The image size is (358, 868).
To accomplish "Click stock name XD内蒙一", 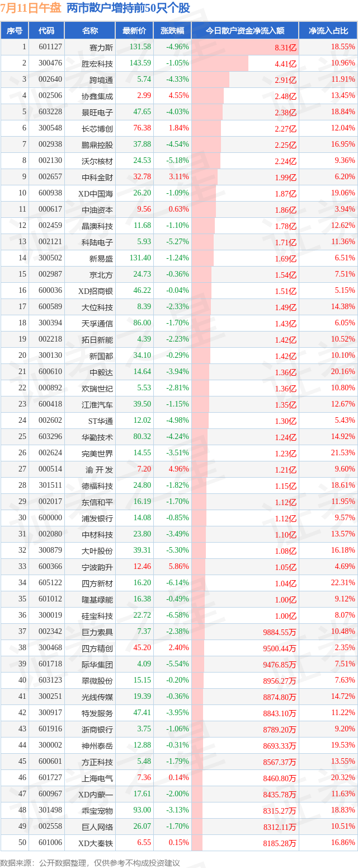I will click(x=96, y=795).
